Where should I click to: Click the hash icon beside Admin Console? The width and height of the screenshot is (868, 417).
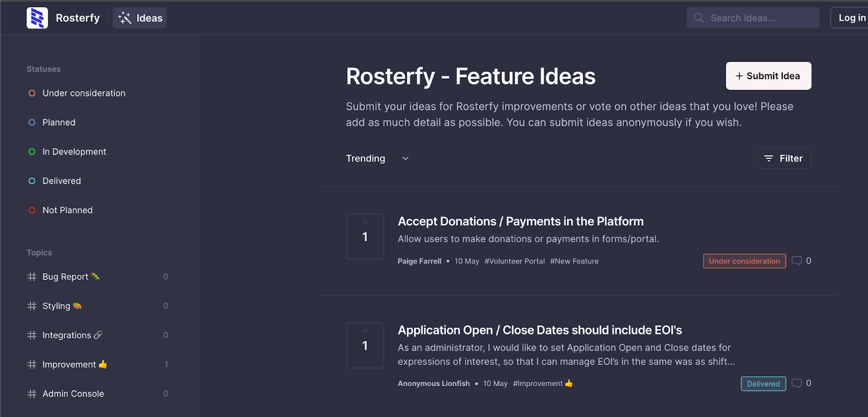coord(32,394)
